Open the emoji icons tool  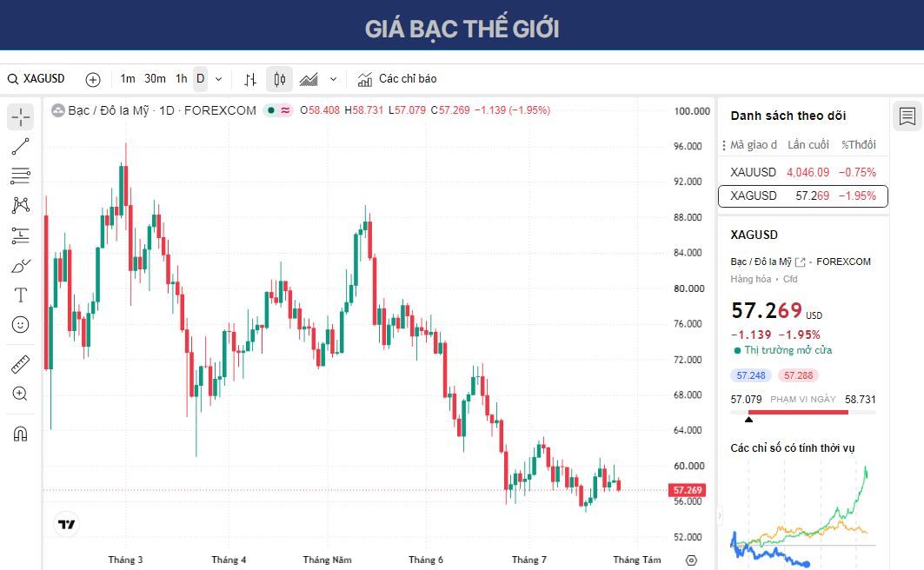point(21,324)
